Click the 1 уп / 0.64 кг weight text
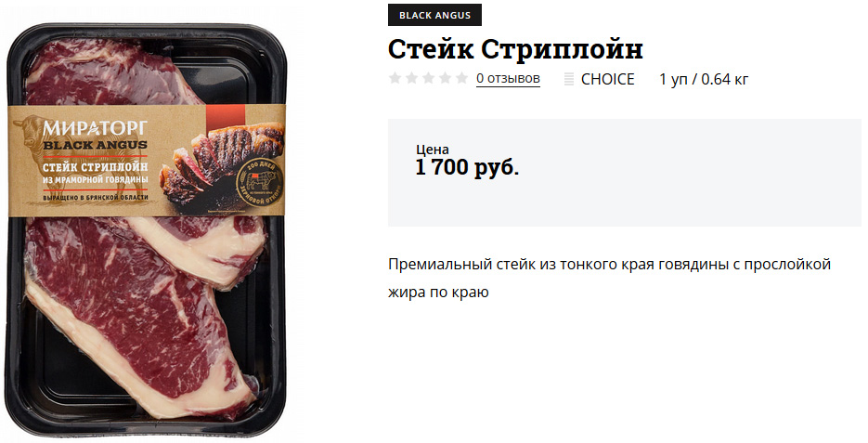Image resolution: width=868 pixels, height=443 pixels. point(704,79)
